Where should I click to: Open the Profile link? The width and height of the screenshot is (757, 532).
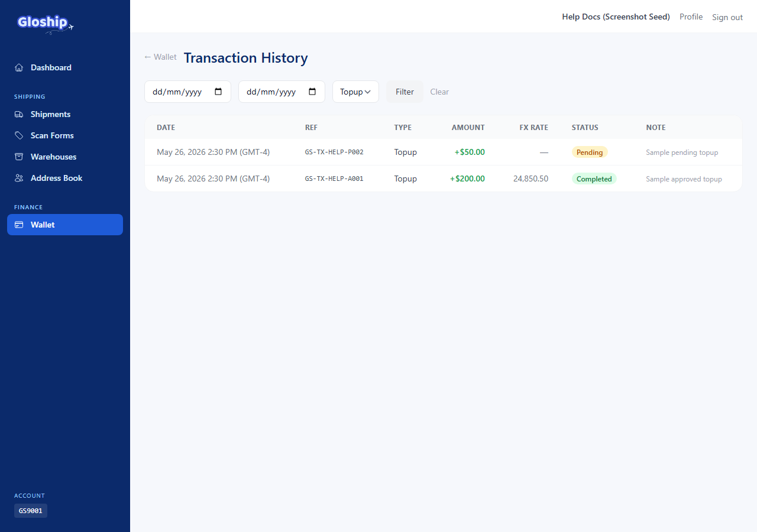691,17
